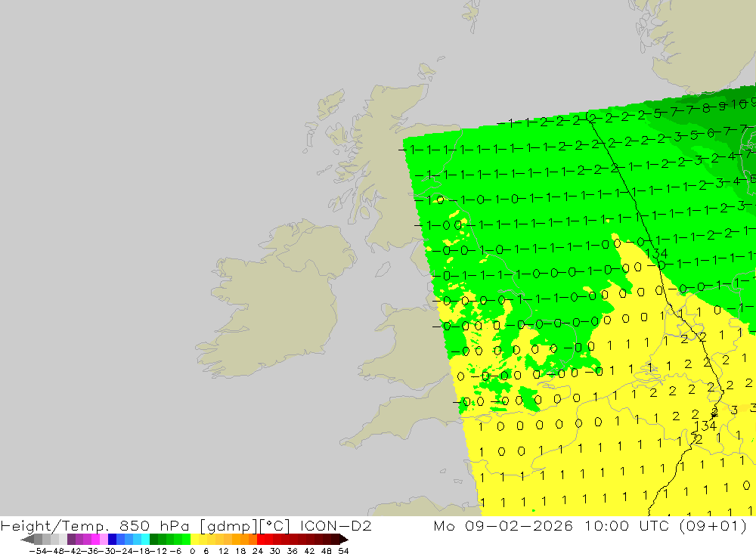Click the legend label 36
Screen dimensions: 756x554
(292, 551)
